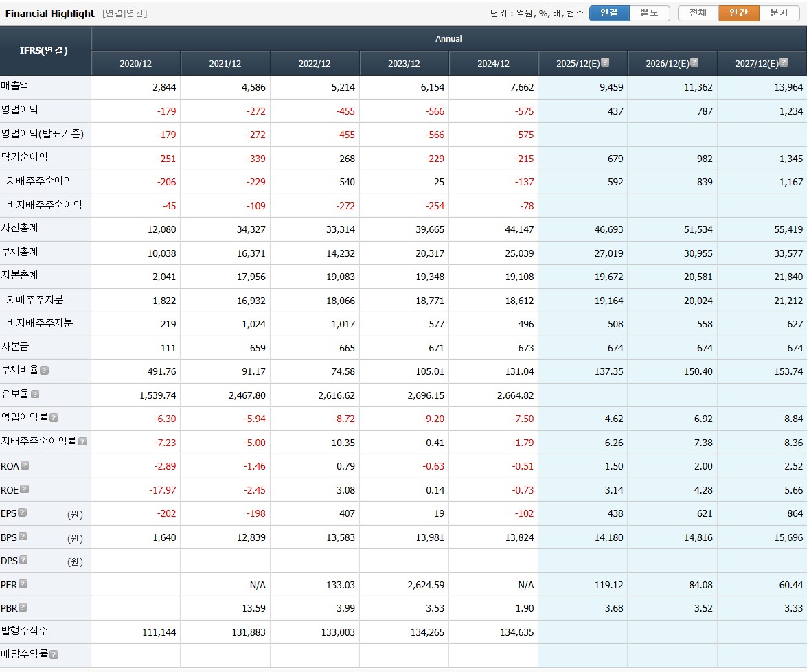Switch to the 분기 quarterly tab
809x672 pixels.
coord(779,13)
